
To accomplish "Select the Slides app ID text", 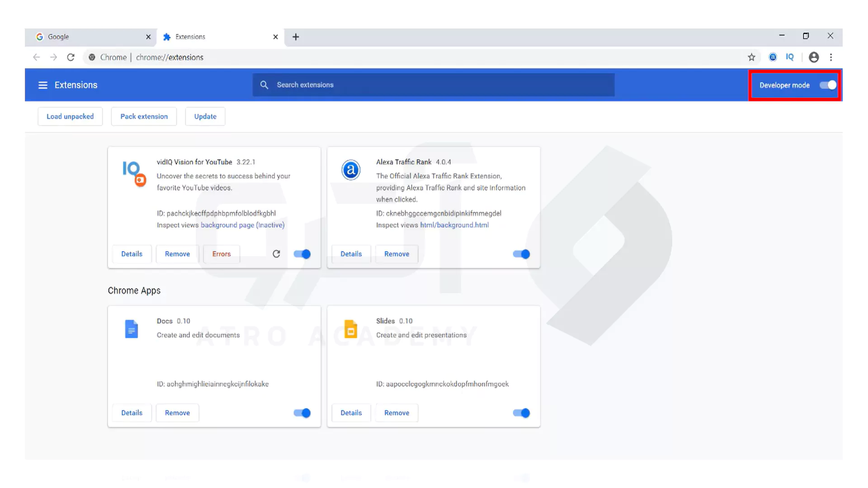I will (442, 384).
